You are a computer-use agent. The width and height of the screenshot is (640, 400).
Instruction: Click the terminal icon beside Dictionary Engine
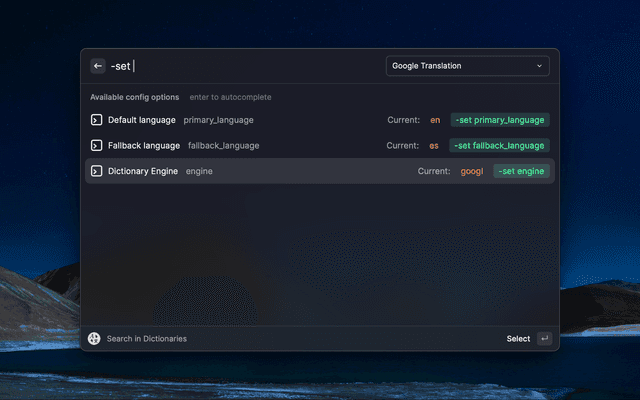(x=97, y=171)
